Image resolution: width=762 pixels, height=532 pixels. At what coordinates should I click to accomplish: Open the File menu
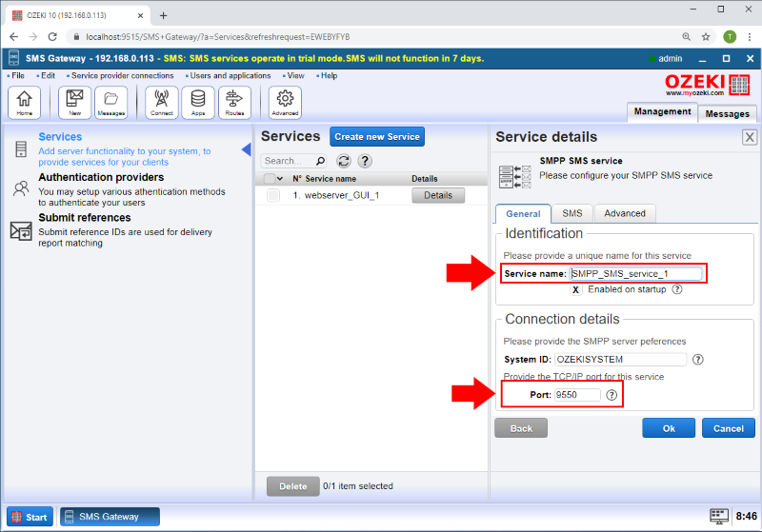[x=18, y=76]
